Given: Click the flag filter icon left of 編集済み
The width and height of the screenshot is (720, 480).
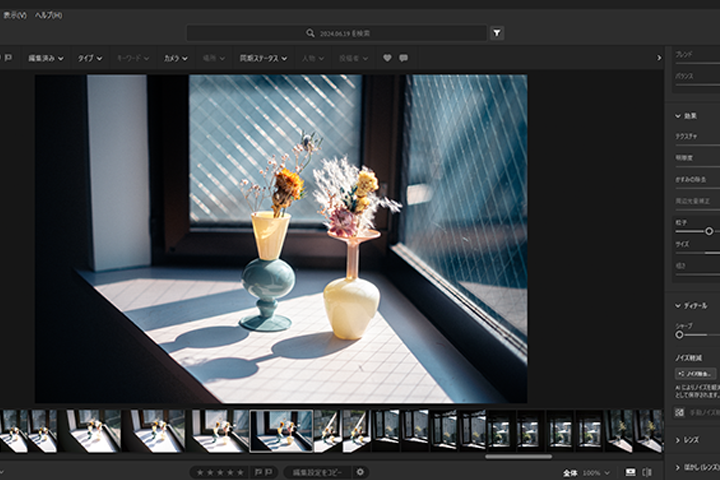Looking at the screenshot, I should click(x=8, y=58).
